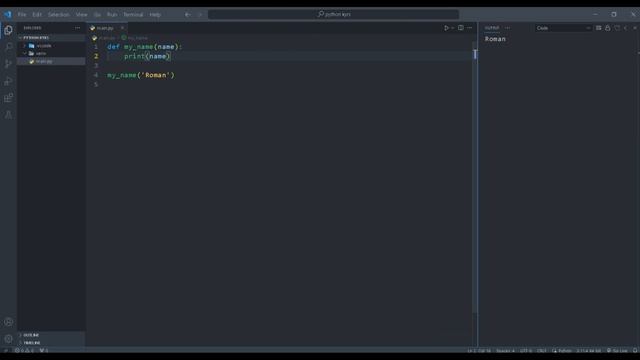Open the Run menu

pos(112,14)
